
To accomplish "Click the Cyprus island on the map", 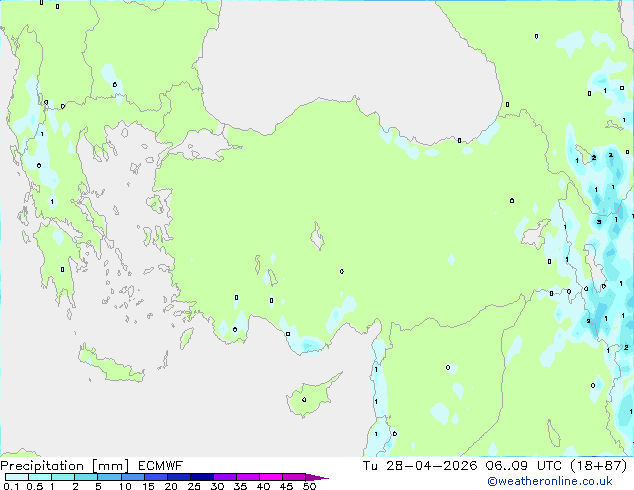I will pos(311,396).
